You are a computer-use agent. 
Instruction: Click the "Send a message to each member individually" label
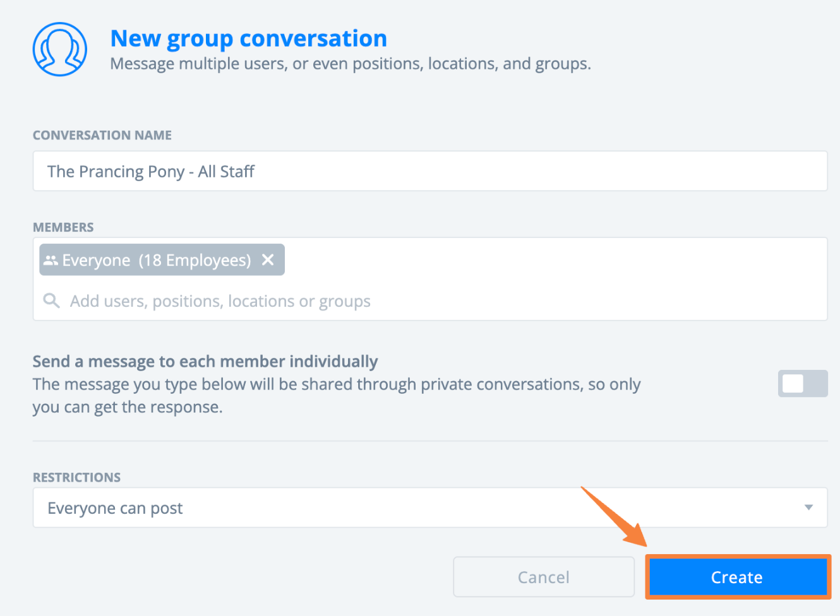click(205, 362)
